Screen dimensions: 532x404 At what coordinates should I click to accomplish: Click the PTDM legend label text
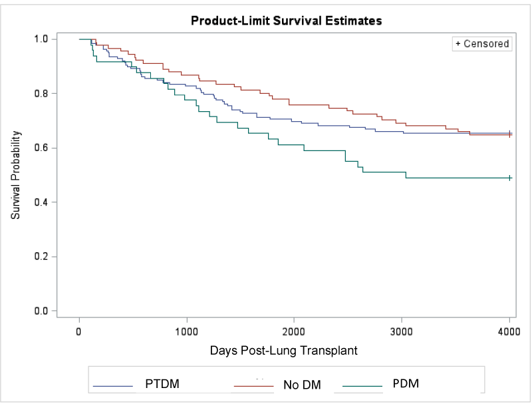(x=162, y=384)
